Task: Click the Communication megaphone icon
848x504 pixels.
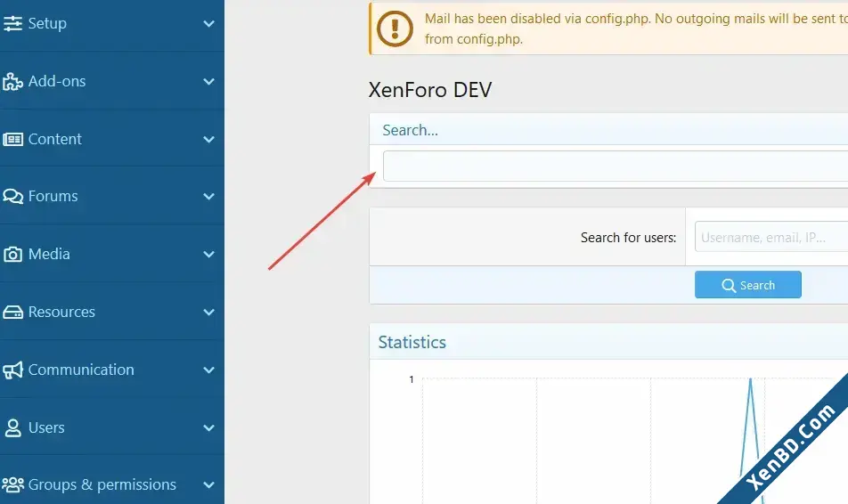Action: [x=12, y=370]
